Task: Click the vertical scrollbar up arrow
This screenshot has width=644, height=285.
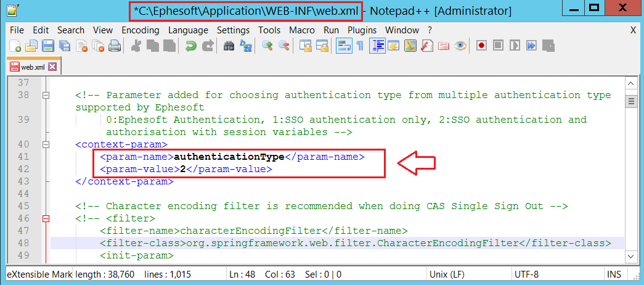Action: tap(630, 84)
